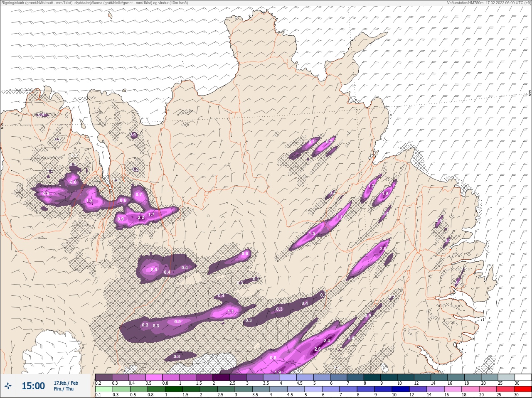This screenshot has height=398, width=532.
Task: Click the 1.7 precipitation value on the map
Action: (151, 215)
